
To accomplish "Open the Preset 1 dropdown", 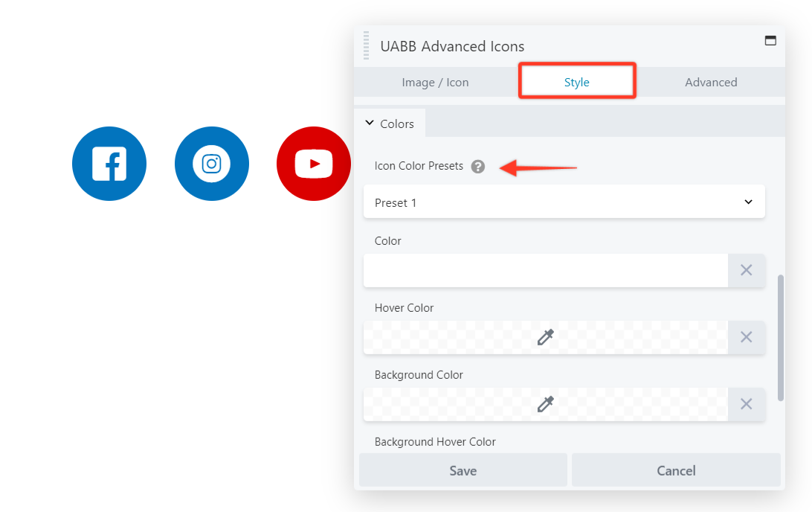I will pyautogui.click(x=564, y=202).
